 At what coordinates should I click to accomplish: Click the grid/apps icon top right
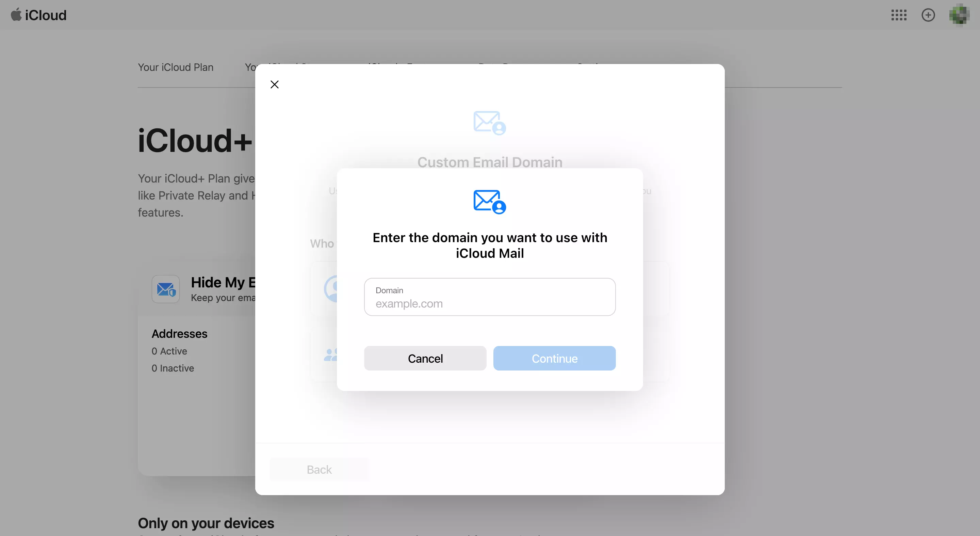click(898, 15)
